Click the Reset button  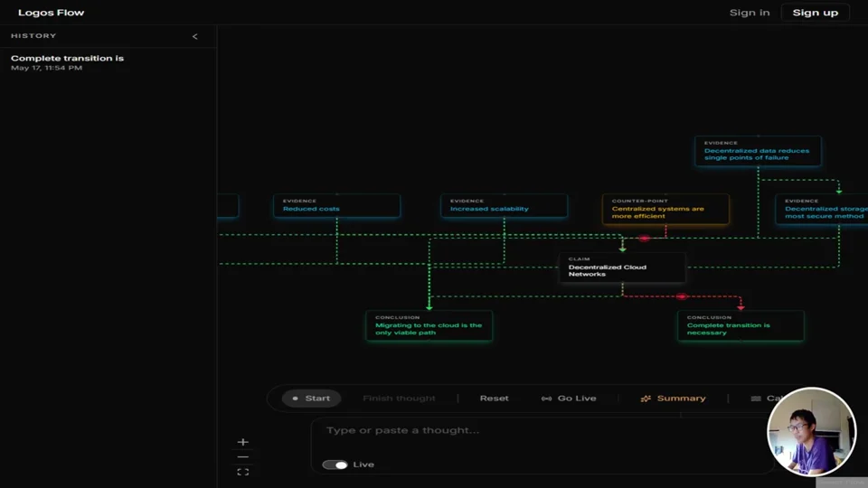coord(494,399)
